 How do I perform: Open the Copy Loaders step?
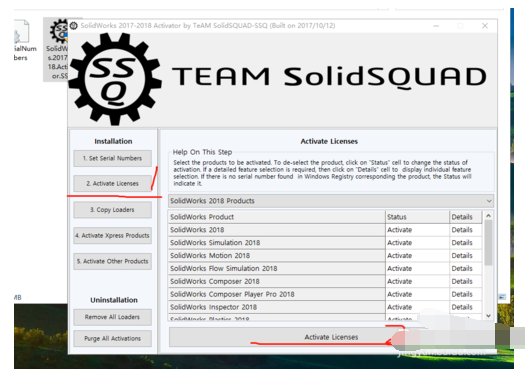(112, 210)
